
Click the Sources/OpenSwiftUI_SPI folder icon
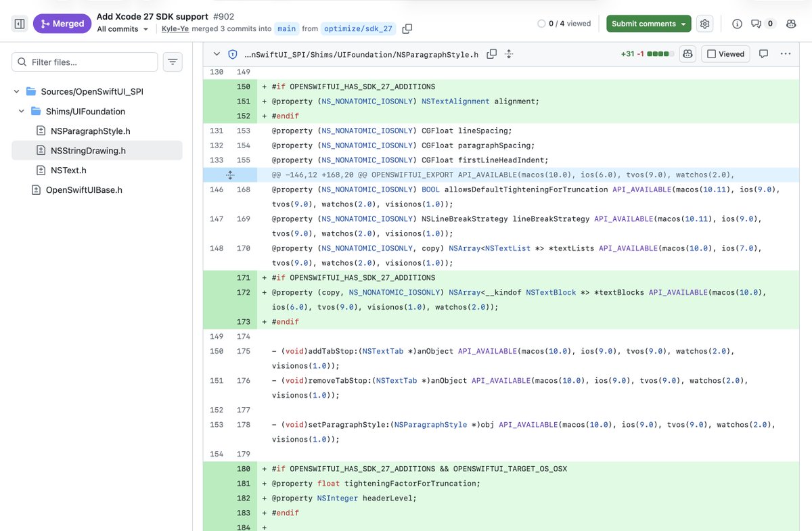31,91
